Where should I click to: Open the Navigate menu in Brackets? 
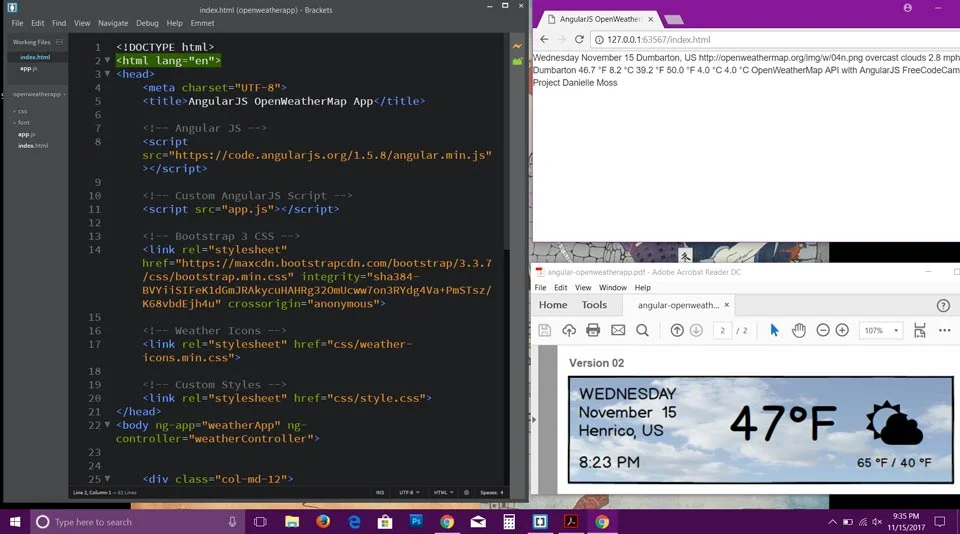[113, 23]
